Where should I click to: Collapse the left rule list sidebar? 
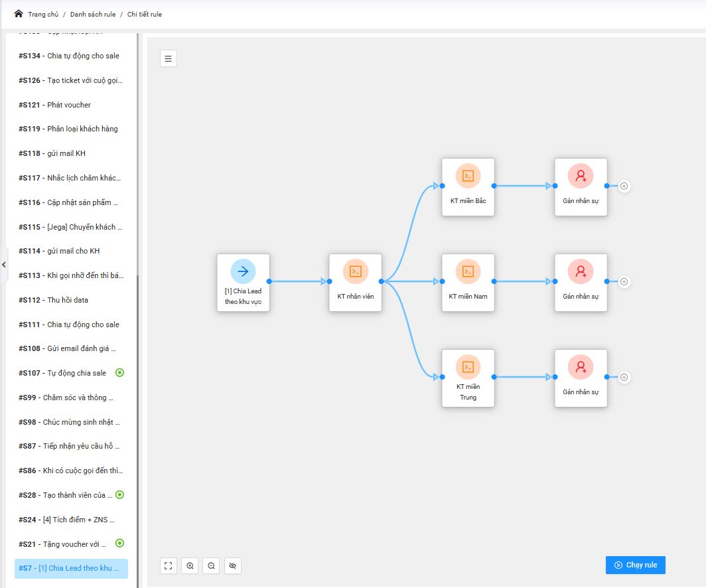point(4,265)
